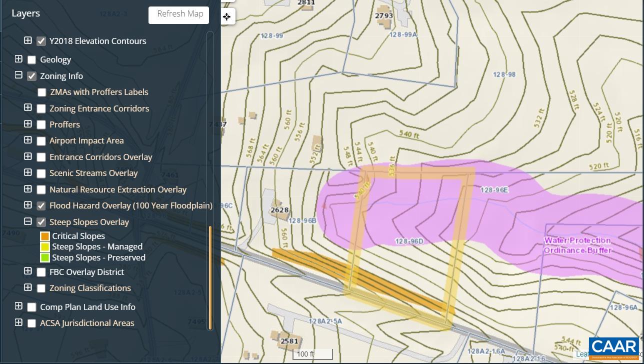Click the layers panel scrollbar

210,277
